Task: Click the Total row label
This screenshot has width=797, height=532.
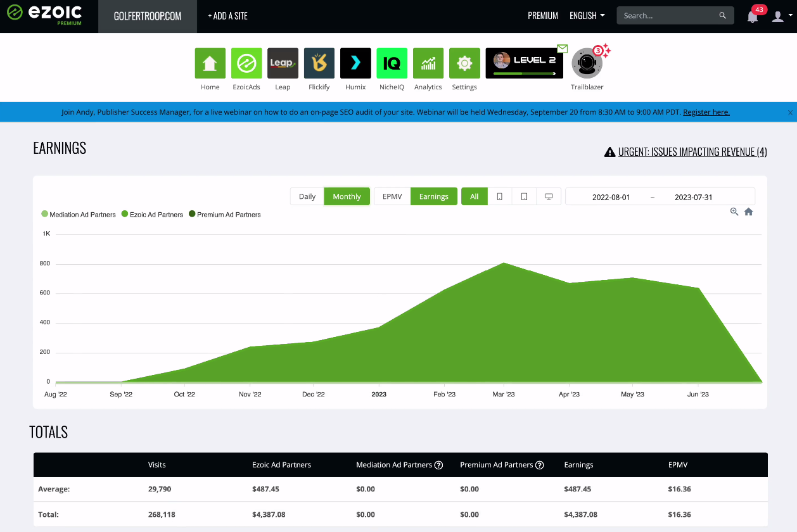Action: [49, 514]
